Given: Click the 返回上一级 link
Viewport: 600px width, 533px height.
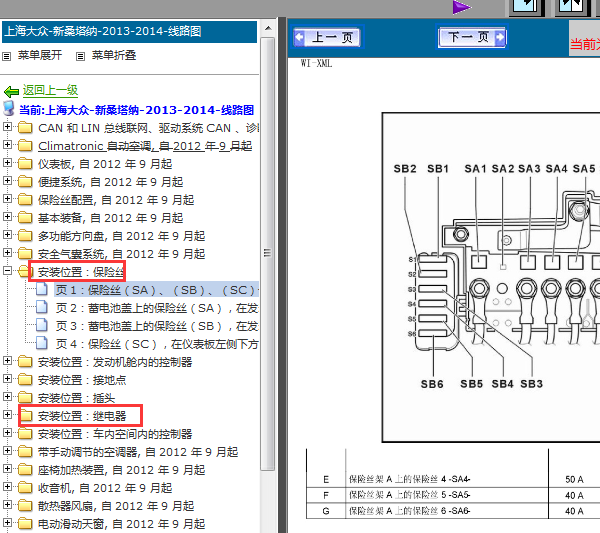Looking at the screenshot, I should [50, 90].
